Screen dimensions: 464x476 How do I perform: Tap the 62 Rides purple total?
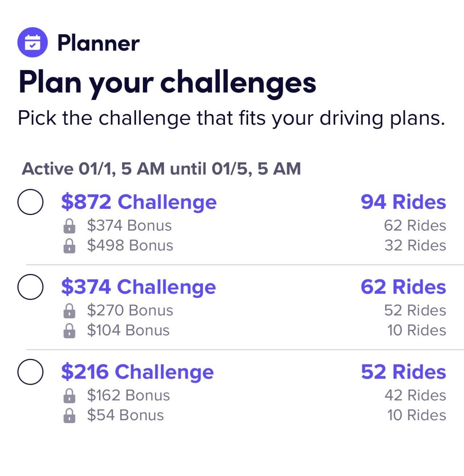[403, 287]
